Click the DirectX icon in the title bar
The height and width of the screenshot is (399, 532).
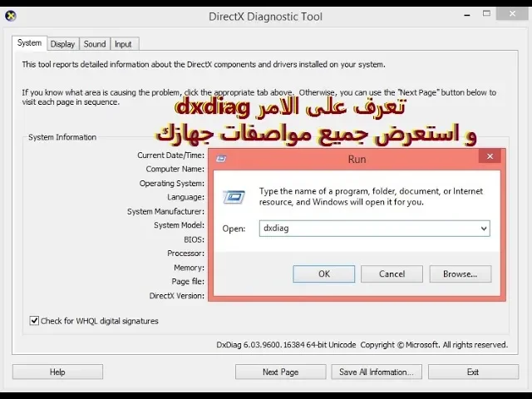coord(11,16)
